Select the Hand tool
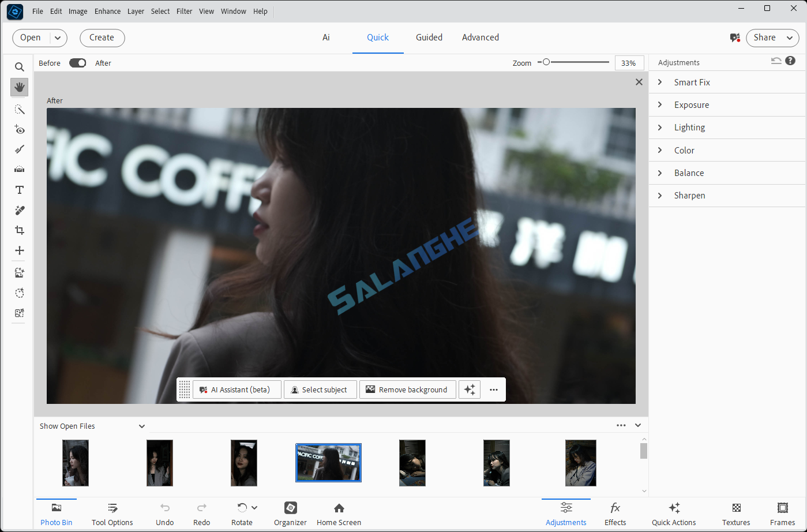Image resolution: width=807 pixels, height=532 pixels. pyautogui.click(x=20, y=87)
